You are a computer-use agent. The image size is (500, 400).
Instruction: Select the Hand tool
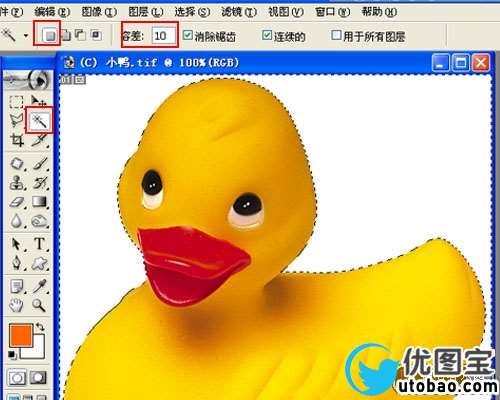tap(16, 305)
